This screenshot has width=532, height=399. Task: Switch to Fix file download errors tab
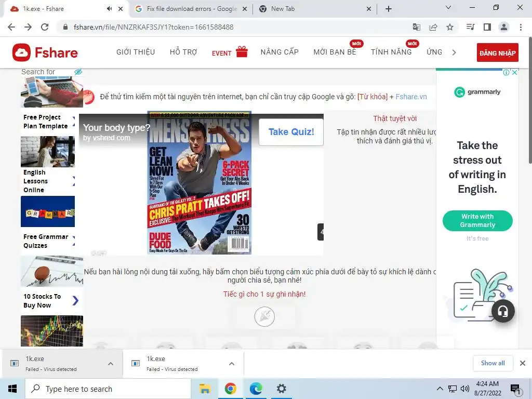pyautogui.click(x=192, y=9)
